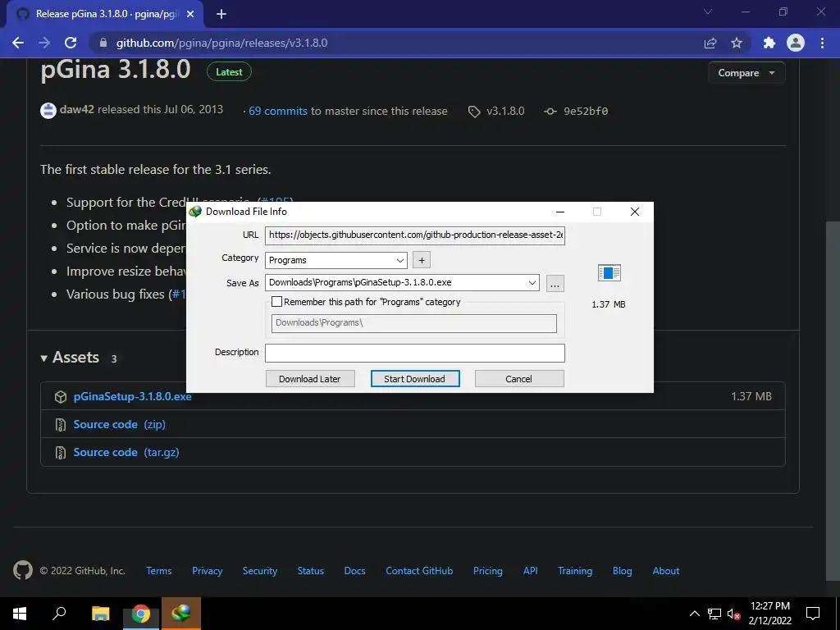Show hidden system tray icons
The image size is (840, 630).
point(694,614)
